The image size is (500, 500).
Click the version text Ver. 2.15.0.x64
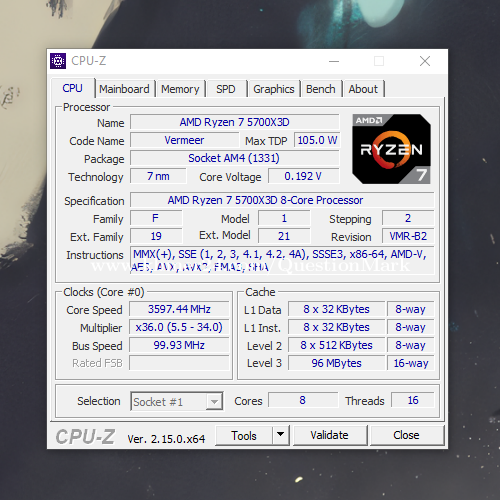click(x=166, y=439)
